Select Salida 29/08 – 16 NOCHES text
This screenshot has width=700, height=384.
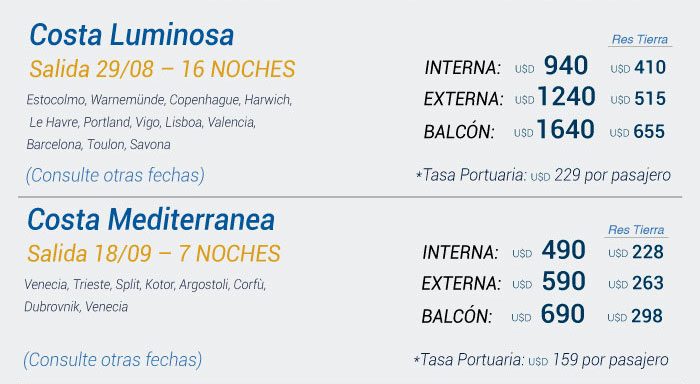[x=162, y=69]
